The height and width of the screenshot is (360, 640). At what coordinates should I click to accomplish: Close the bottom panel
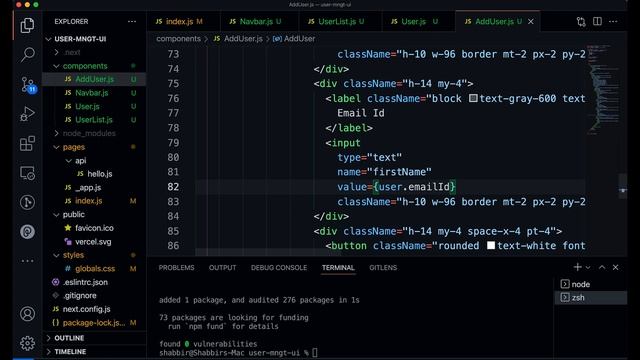[616, 267]
